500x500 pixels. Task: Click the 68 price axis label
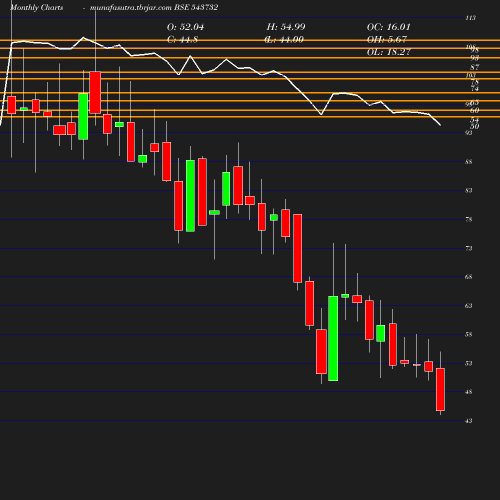469,277
